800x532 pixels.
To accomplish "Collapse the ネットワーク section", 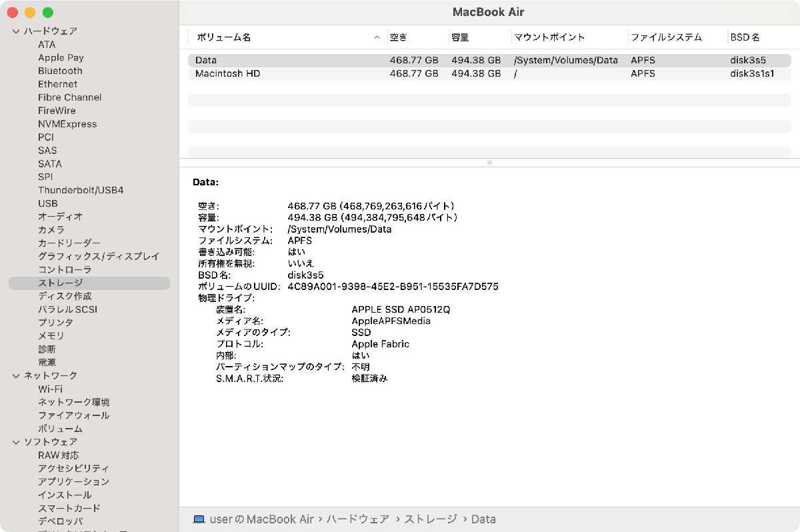I will click(15, 375).
